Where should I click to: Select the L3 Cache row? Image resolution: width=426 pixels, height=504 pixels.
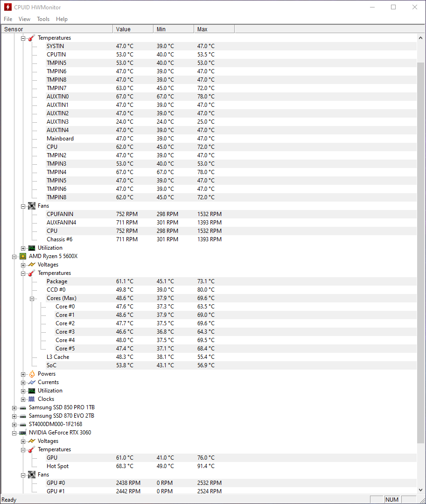(231, 357)
